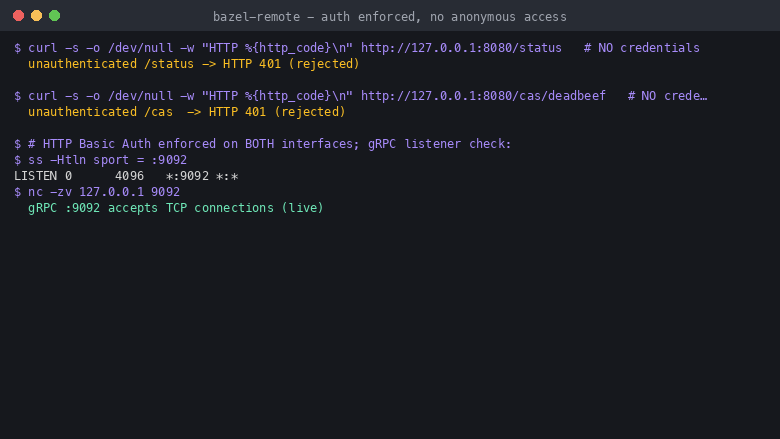This screenshot has height=439, width=780.
Task: Click the '# NO credentials' comment on the /status line
Action: 642,48
